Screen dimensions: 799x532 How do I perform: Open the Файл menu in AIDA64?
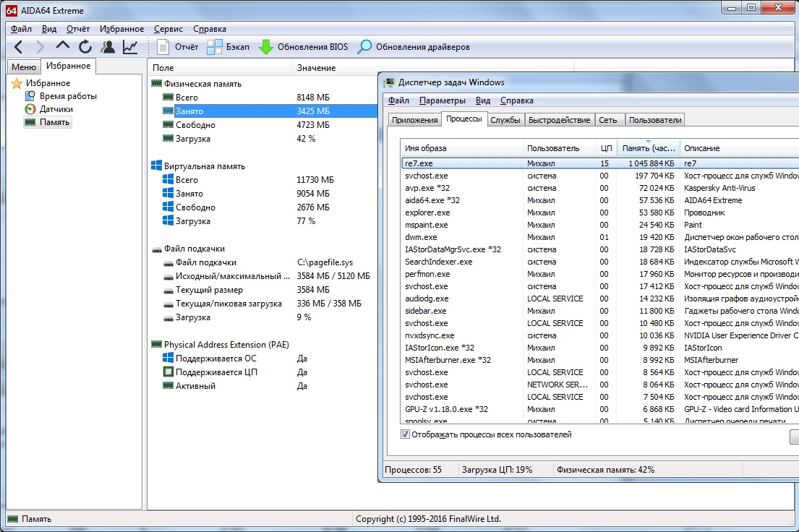[21, 29]
